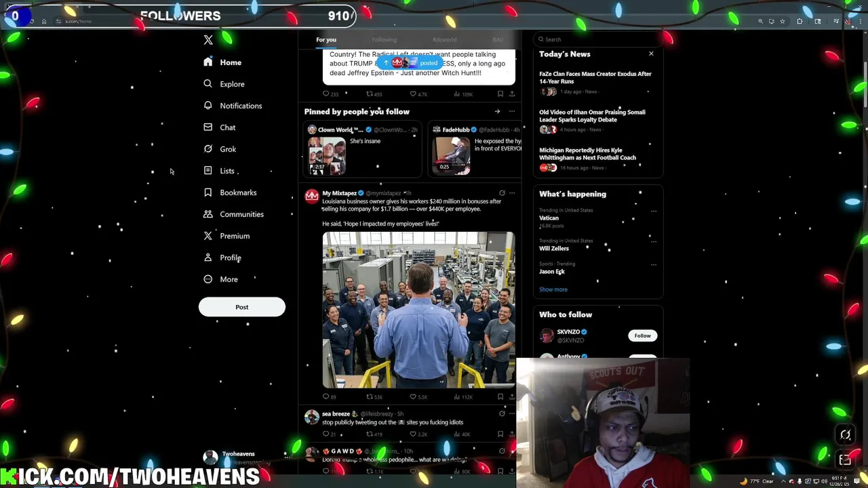
Task: Click the Post button
Action: 242,307
